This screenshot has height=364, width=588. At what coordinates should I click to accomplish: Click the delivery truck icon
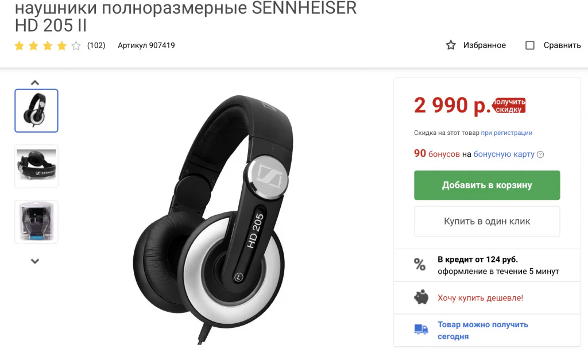click(421, 330)
